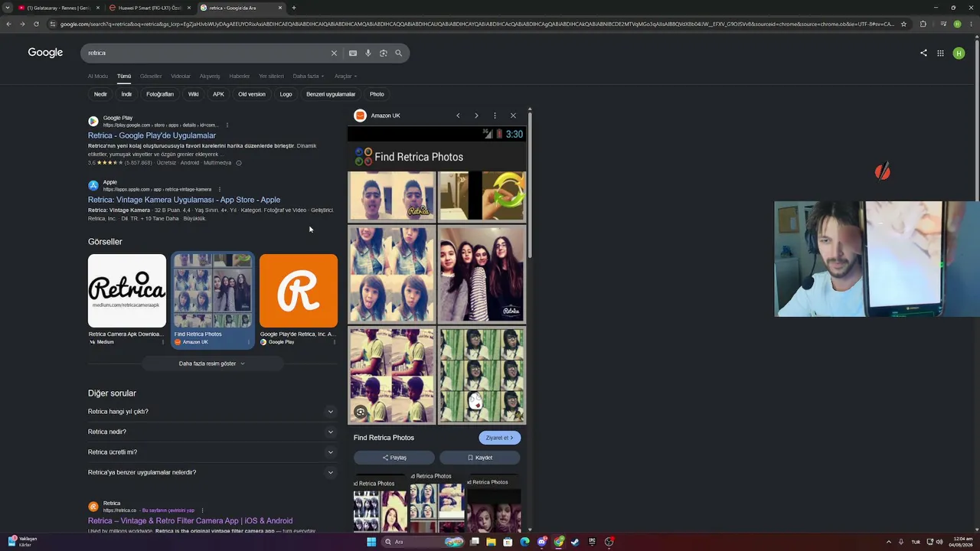Expand the 'Retrica nedir?' question

point(211,432)
